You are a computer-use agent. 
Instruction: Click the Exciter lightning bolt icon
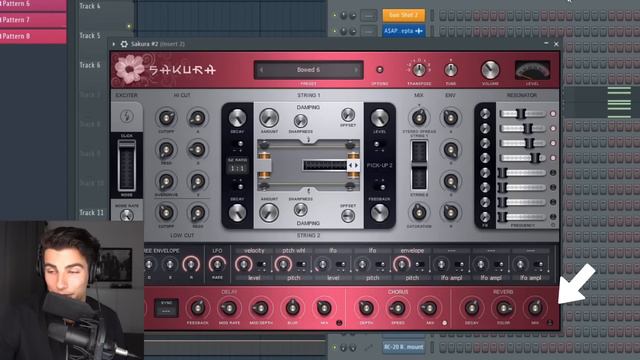(127, 116)
